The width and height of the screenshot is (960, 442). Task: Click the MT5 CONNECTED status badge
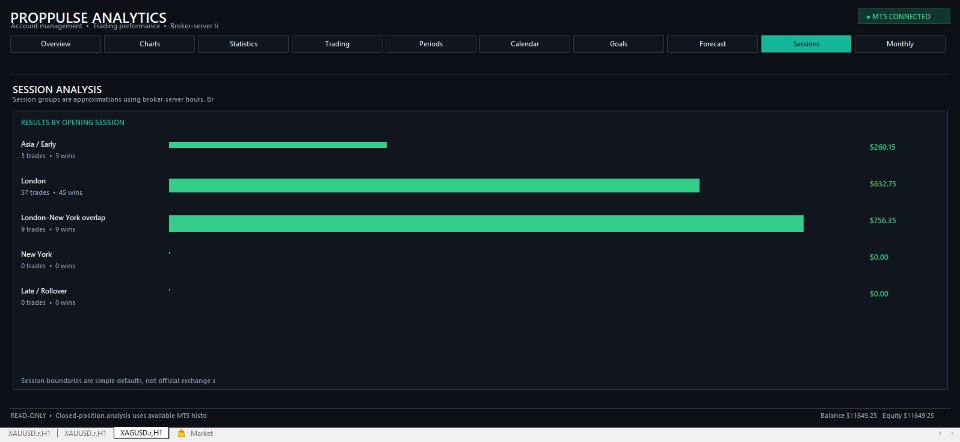coord(904,17)
